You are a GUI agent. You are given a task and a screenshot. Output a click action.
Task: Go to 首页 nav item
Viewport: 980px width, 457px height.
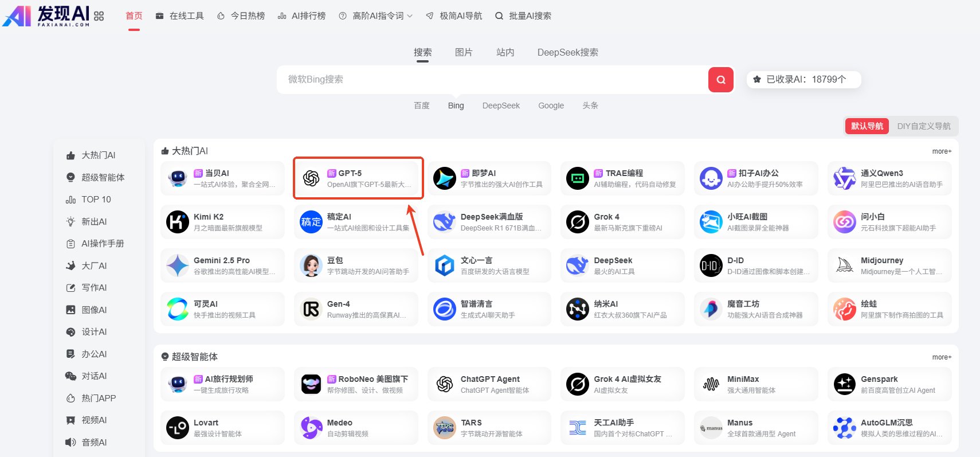[x=134, y=16]
